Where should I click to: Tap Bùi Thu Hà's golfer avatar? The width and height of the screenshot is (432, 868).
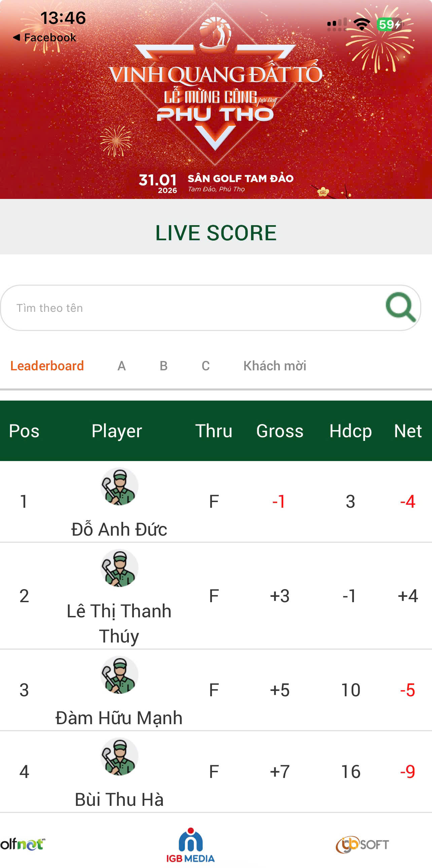(x=119, y=756)
